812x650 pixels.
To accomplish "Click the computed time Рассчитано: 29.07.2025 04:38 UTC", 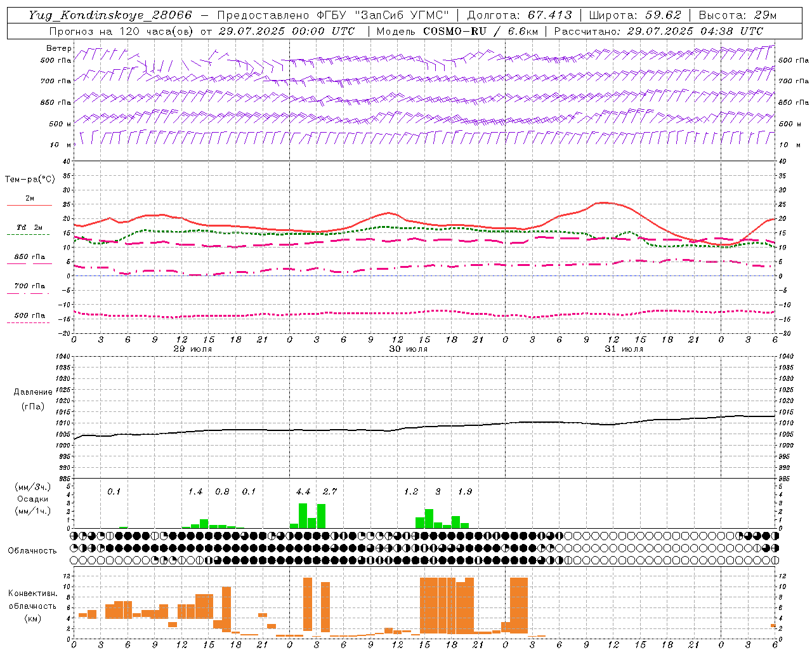I will coord(658,31).
